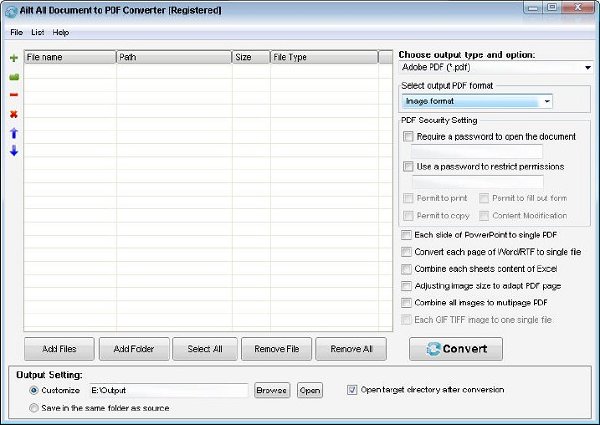Uncheck Open target directory after conversion

click(x=352, y=390)
